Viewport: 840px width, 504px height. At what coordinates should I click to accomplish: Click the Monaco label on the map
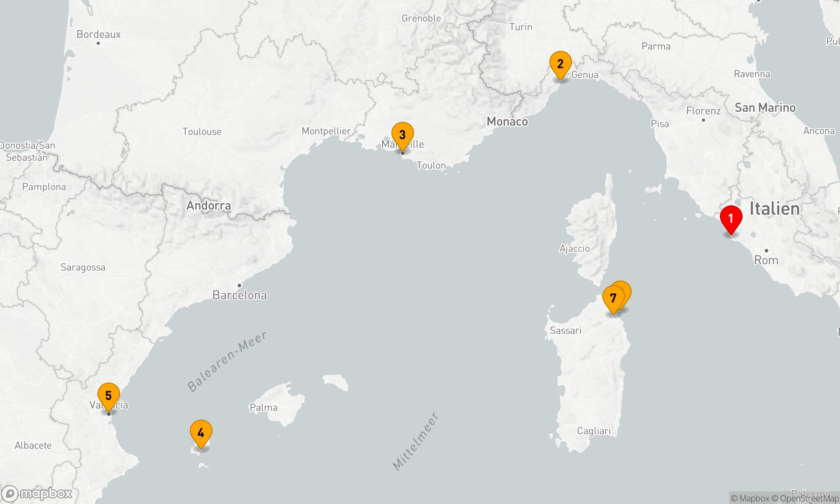pos(507,122)
